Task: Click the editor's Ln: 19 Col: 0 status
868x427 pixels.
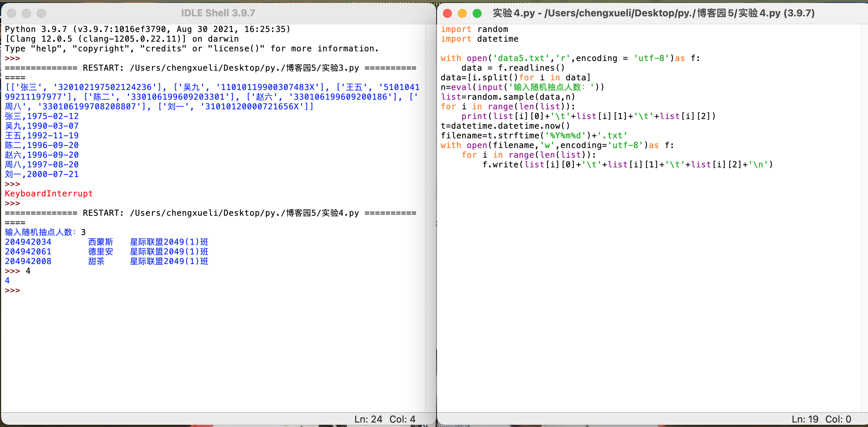Action: click(x=821, y=419)
